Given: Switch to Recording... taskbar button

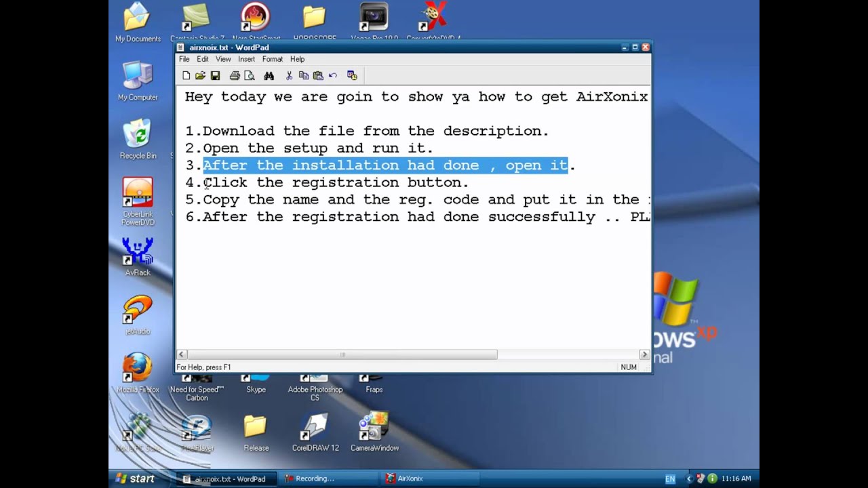Looking at the screenshot, I should (328, 479).
